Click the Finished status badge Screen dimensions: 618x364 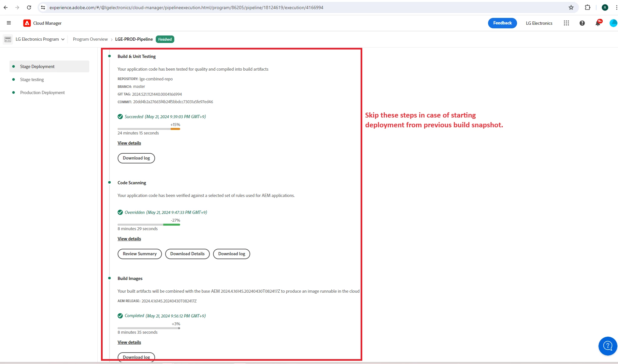coord(165,39)
